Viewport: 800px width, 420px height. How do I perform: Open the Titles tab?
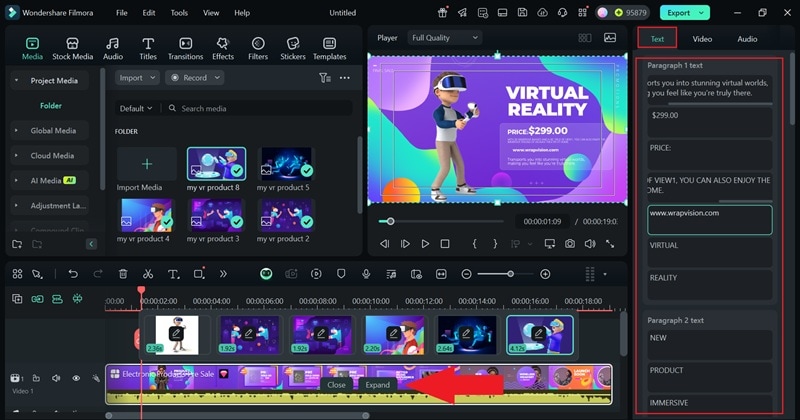(x=148, y=49)
